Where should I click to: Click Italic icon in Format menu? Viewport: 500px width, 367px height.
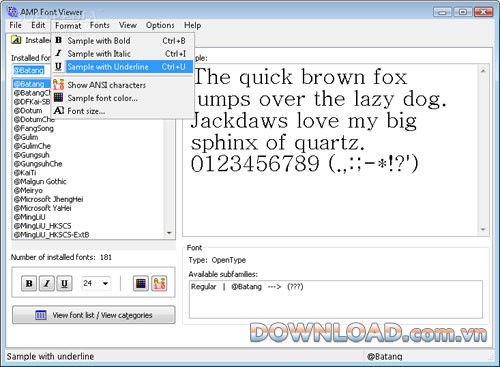tap(59, 53)
